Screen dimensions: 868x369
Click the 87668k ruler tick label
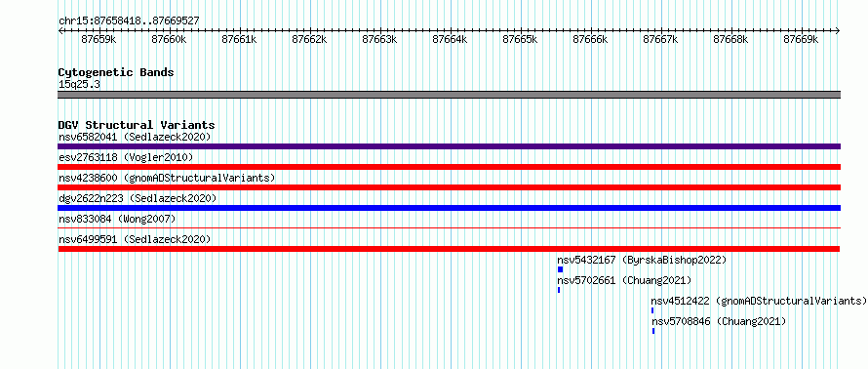pyautogui.click(x=731, y=39)
